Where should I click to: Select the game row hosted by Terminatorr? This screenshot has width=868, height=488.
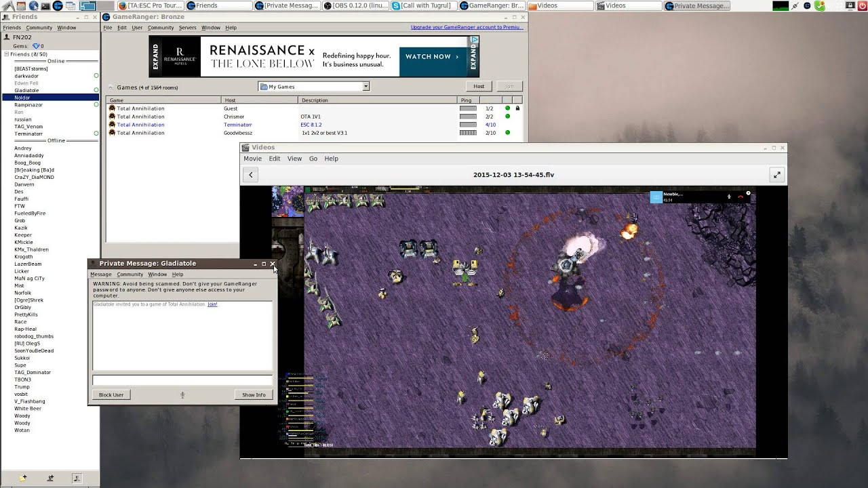tap(315, 125)
